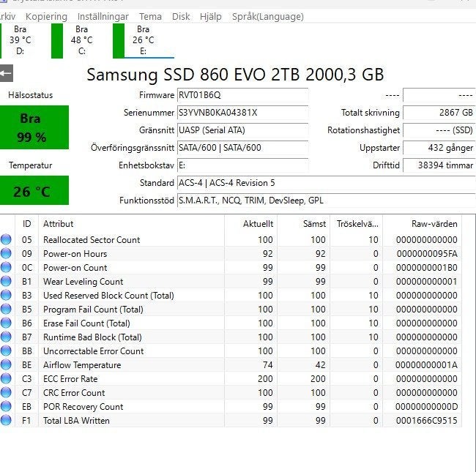Image resolution: width=476 pixels, height=472 pixels.
Task: Click the Attribut column header
Action: 131,224
